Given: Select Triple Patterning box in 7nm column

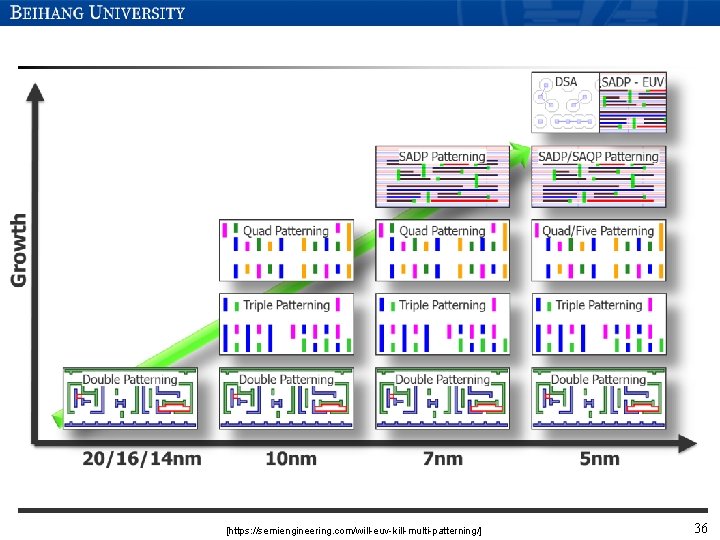Looking at the screenshot, I should 443,324.
